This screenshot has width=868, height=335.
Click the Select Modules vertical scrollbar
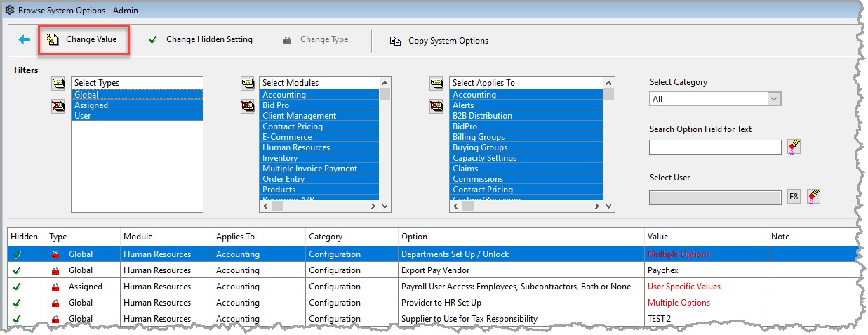385,145
